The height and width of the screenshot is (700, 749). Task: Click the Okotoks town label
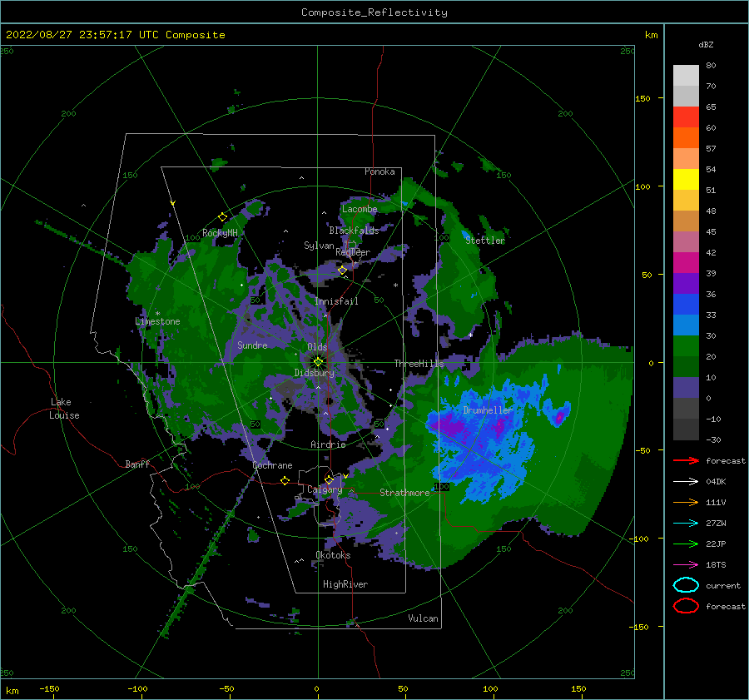[333, 555]
